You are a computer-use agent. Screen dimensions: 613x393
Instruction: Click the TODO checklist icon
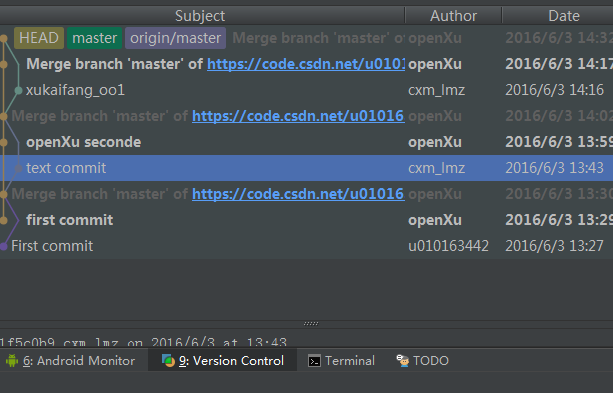point(402,360)
